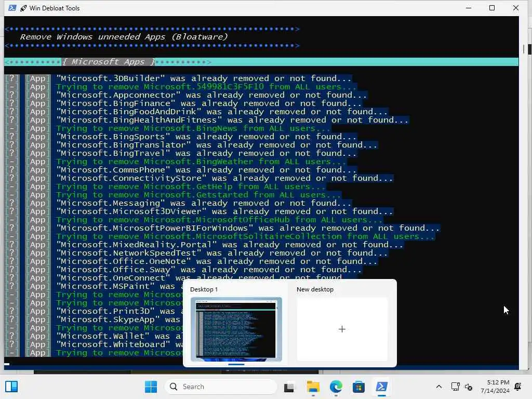Image resolution: width=532 pixels, height=399 pixels.
Task: Open the Widgets panel icon
Action: point(11,387)
